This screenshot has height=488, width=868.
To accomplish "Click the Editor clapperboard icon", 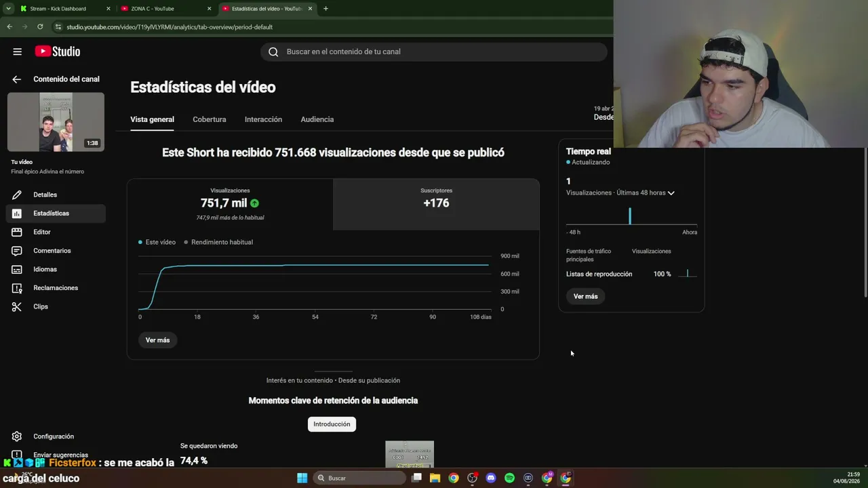I will pos(17,232).
